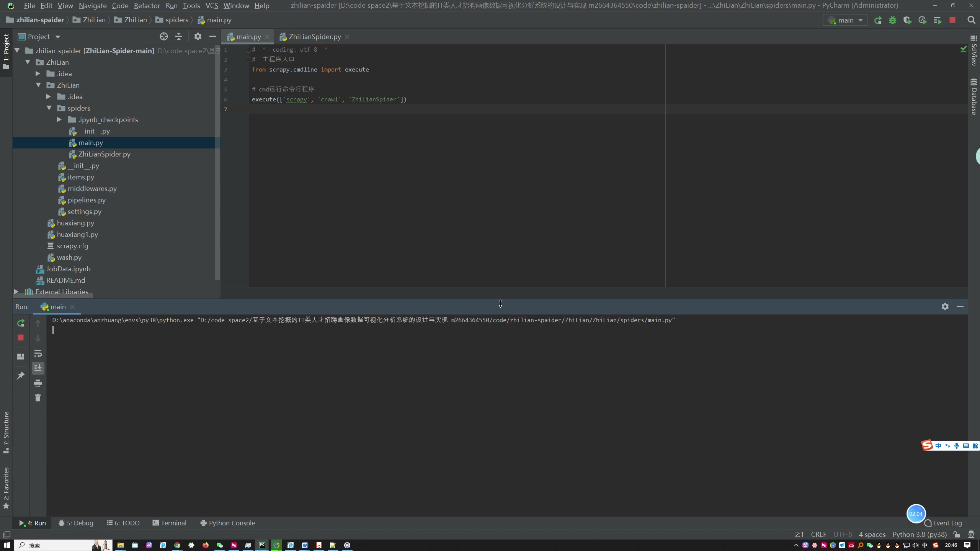Screen dimensions: 980x551
Task: Stop the running process in top toolbar
Action: tap(952, 20)
